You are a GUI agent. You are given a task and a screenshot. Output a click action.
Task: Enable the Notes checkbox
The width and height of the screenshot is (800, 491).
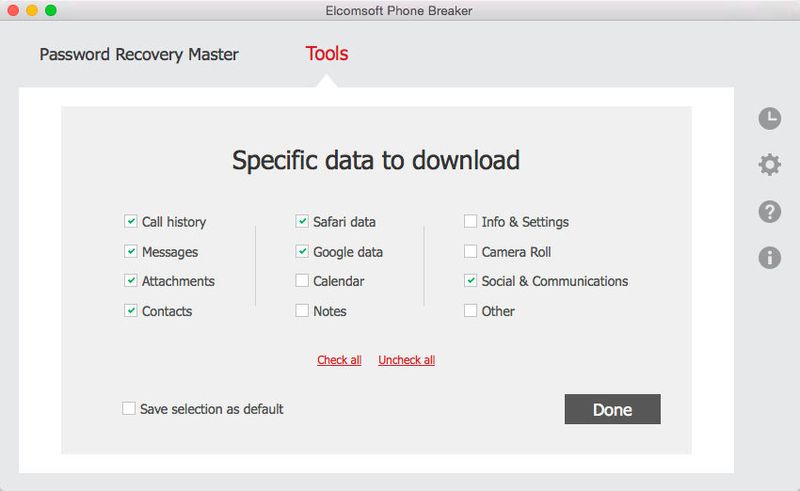click(302, 310)
